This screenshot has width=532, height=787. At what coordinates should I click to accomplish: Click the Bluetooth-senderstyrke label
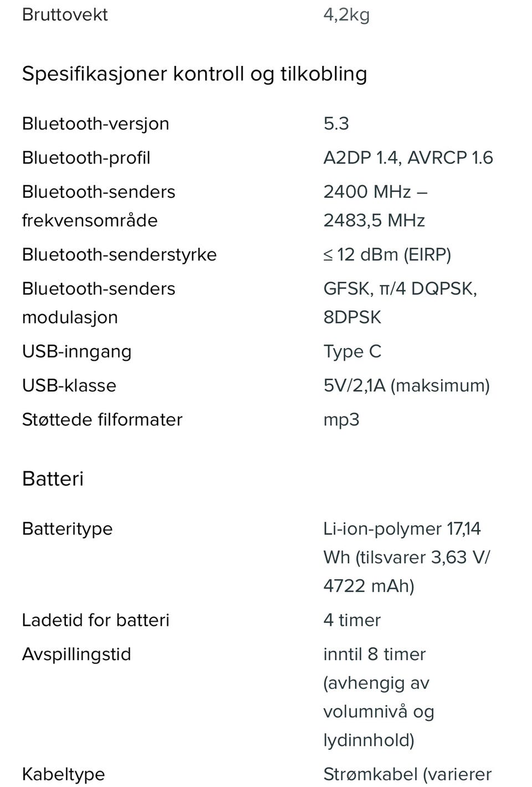(x=119, y=255)
